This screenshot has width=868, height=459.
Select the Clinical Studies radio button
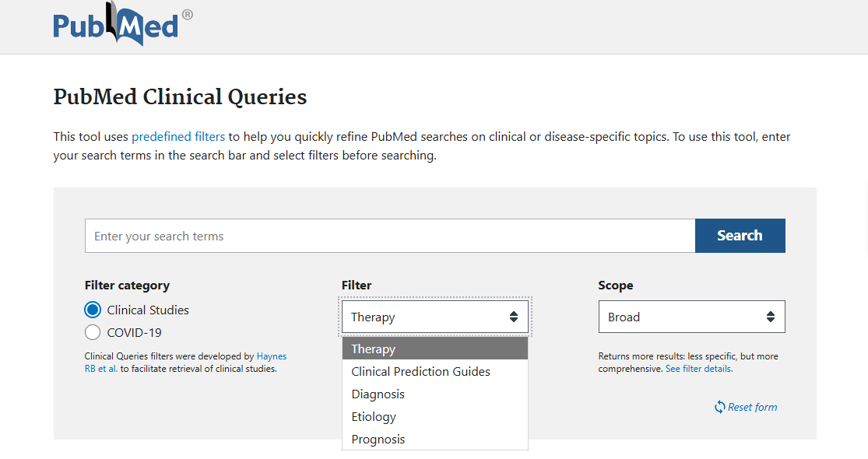pos(93,310)
